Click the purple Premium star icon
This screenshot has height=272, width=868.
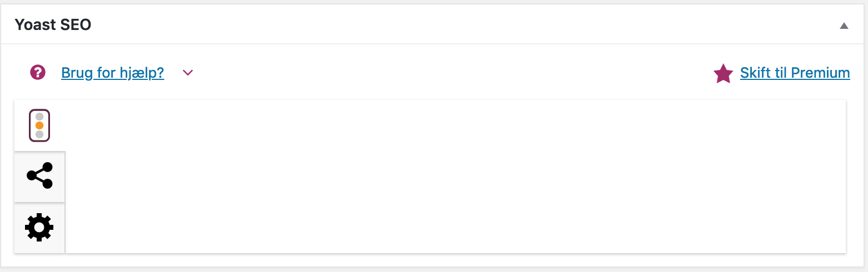(x=723, y=73)
